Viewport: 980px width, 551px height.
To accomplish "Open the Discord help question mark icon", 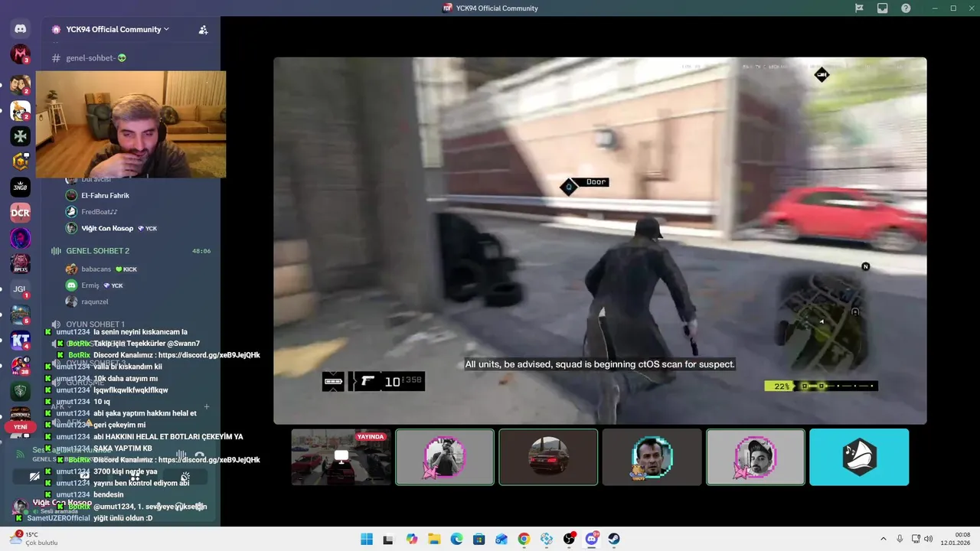I will 906,8.
